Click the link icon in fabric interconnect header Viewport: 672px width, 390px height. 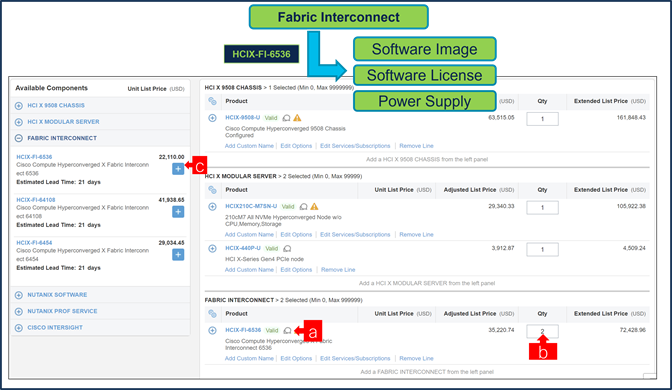tap(212, 313)
